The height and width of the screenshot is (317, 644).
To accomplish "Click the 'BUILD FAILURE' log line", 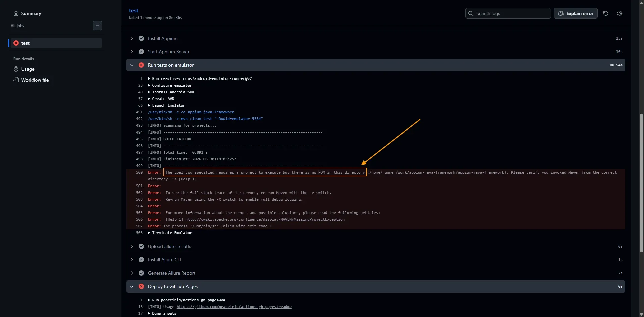I will pos(170,139).
